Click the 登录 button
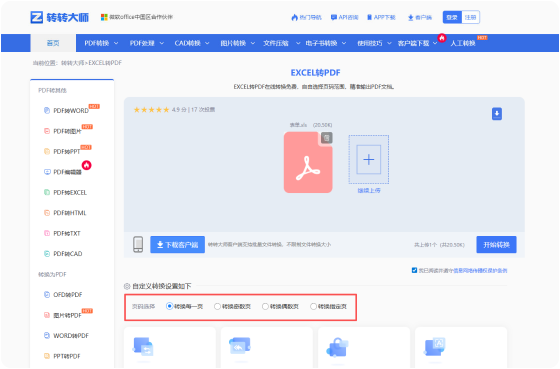The width and height of the screenshot is (560, 369). (452, 17)
